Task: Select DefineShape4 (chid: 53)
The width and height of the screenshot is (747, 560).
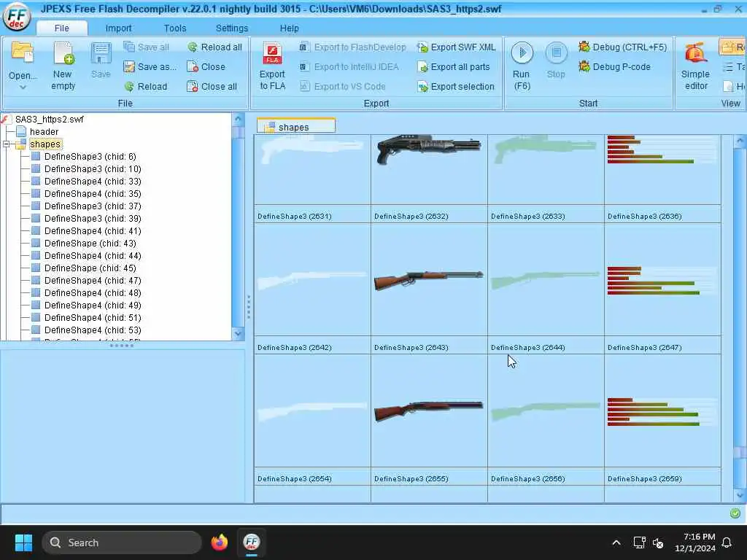Action: tap(93, 330)
